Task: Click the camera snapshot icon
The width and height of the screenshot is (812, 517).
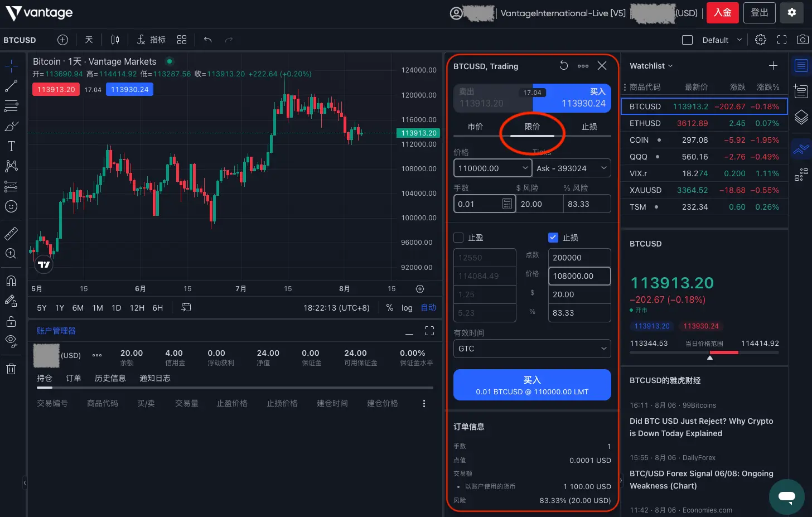Action: click(x=802, y=40)
